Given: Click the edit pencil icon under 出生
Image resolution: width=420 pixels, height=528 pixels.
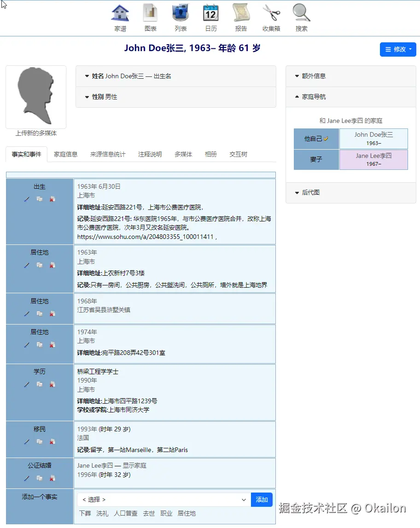Looking at the screenshot, I should tap(27, 199).
